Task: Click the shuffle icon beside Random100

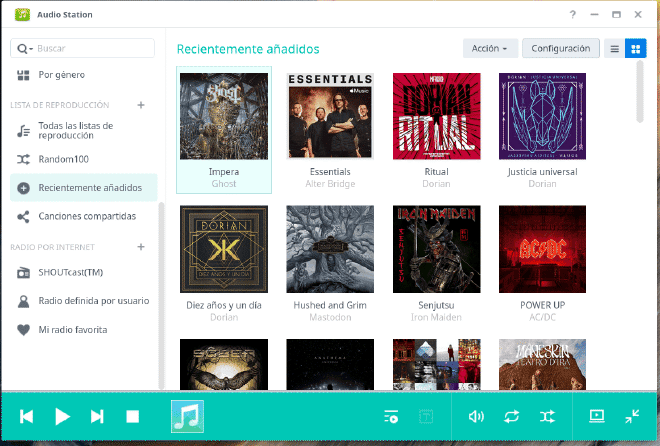Action: (x=23, y=159)
